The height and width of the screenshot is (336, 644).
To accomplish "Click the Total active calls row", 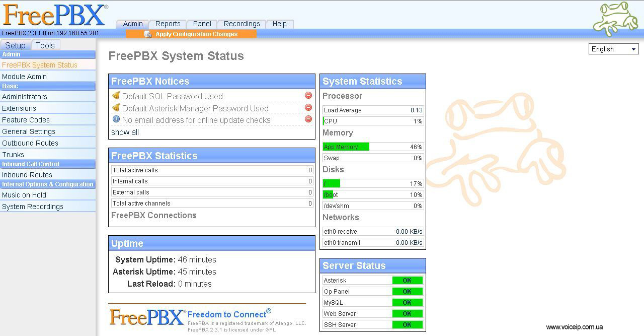I will (x=212, y=170).
